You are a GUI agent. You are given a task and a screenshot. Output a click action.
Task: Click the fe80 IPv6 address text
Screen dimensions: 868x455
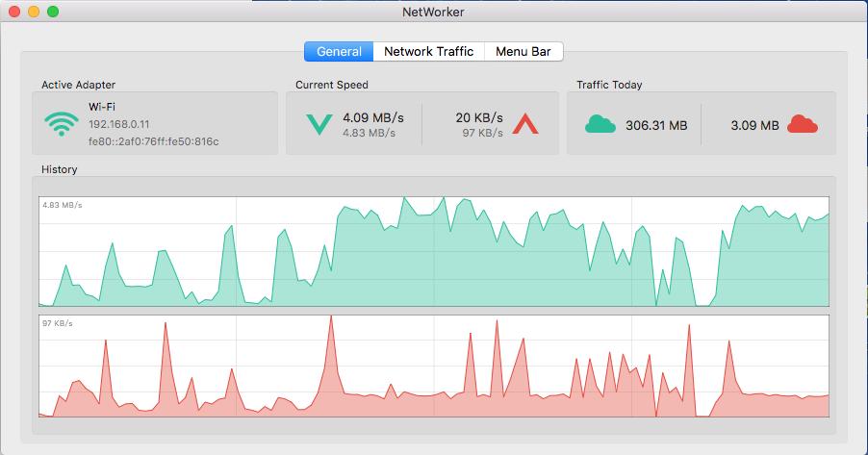click(x=153, y=141)
